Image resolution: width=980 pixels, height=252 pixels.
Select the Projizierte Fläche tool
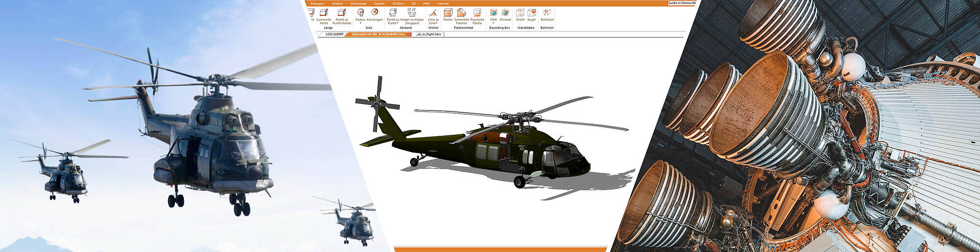pyautogui.click(x=477, y=16)
